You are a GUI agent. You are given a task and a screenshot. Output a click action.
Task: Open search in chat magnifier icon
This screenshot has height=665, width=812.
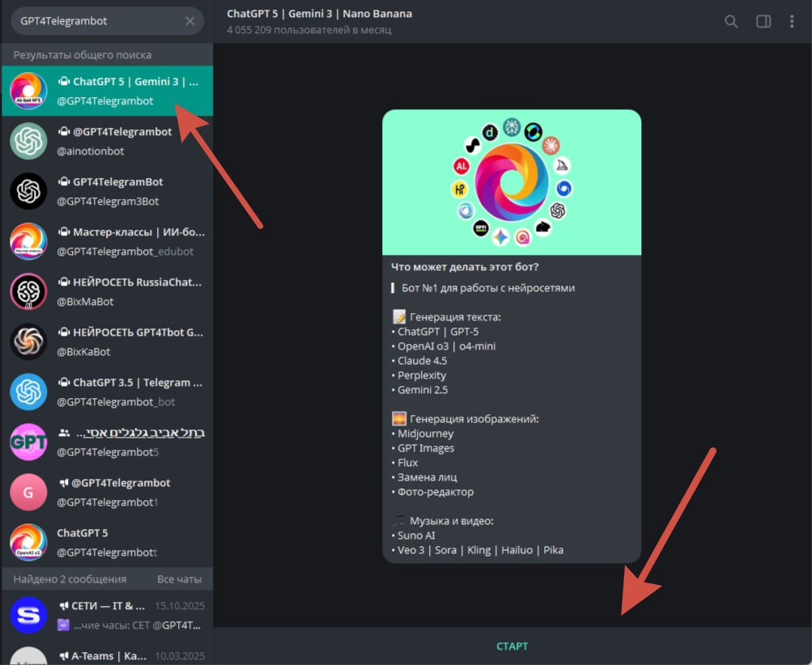(731, 21)
